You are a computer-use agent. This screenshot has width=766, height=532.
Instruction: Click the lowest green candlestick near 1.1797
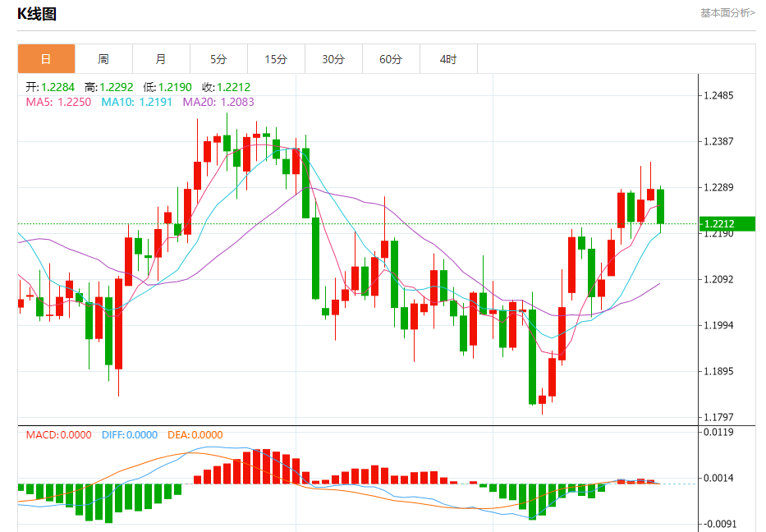coord(533,356)
